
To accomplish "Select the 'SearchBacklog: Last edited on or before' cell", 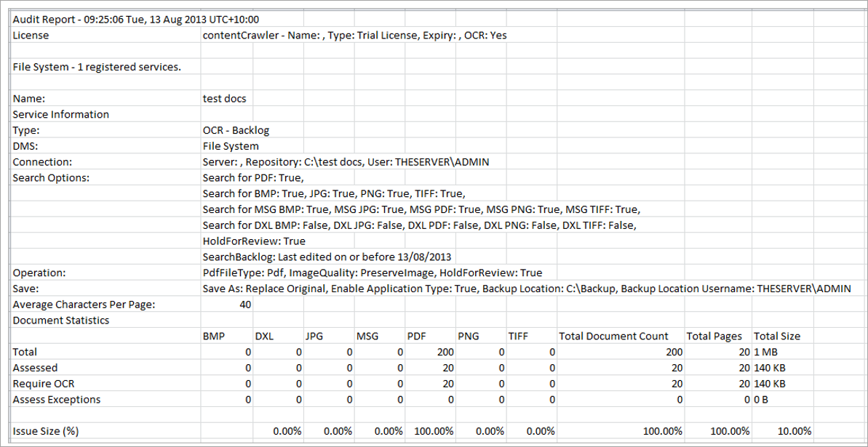I will tap(327, 257).
